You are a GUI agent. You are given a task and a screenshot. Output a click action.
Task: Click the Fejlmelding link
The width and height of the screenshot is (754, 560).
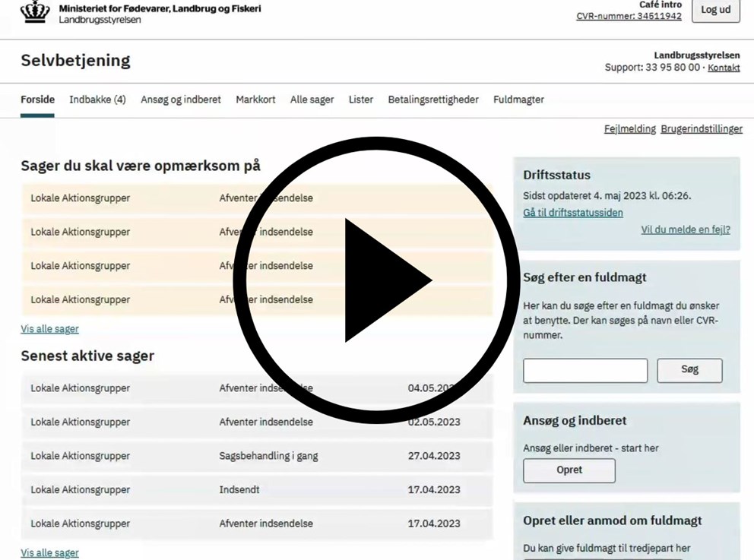[629, 129]
